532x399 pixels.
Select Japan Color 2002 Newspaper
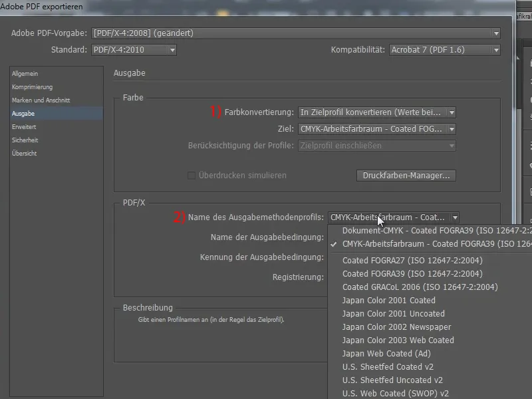coord(430,327)
